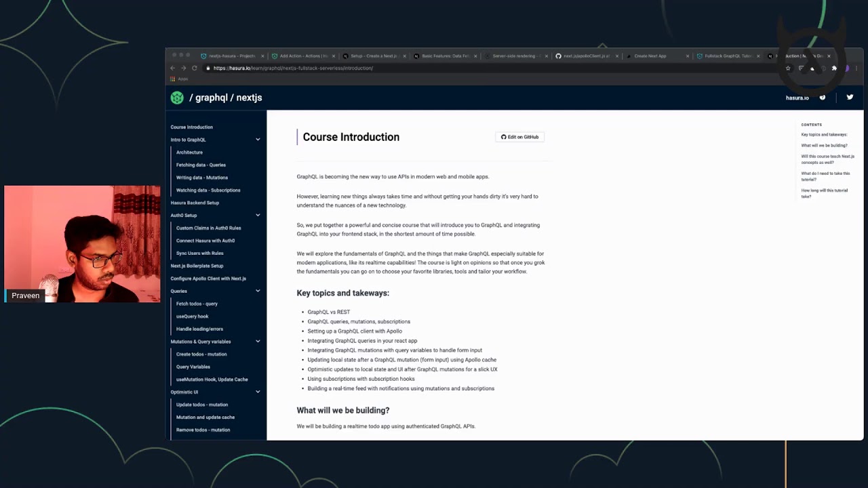This screenshot has width=868, height=488.
Task: Open Hasura Backend Setup page
Action: 195,203
